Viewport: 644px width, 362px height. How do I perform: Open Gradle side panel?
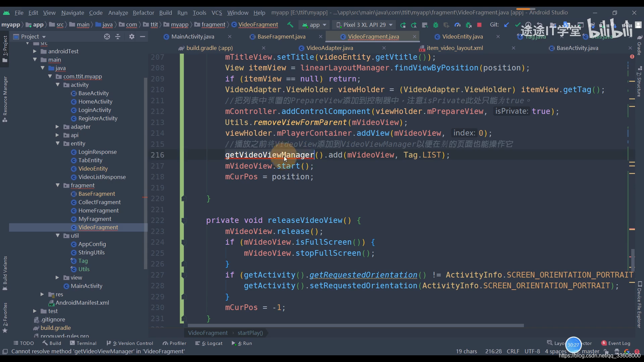(639, 45)
